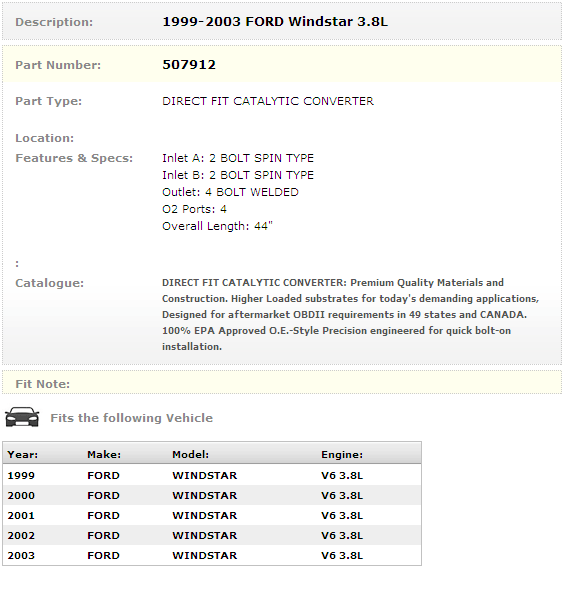Click WINDSTAR in the 2003 row

click(x=205, y=555)
